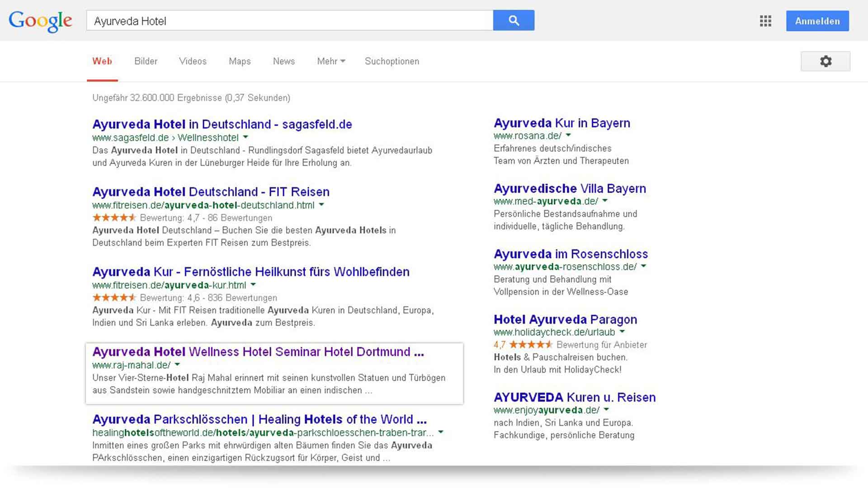Click snippet 'Hotels & Pauschalreisen buchen.'
This screenshot has width=868, height=488.
(x=561, y=357)
